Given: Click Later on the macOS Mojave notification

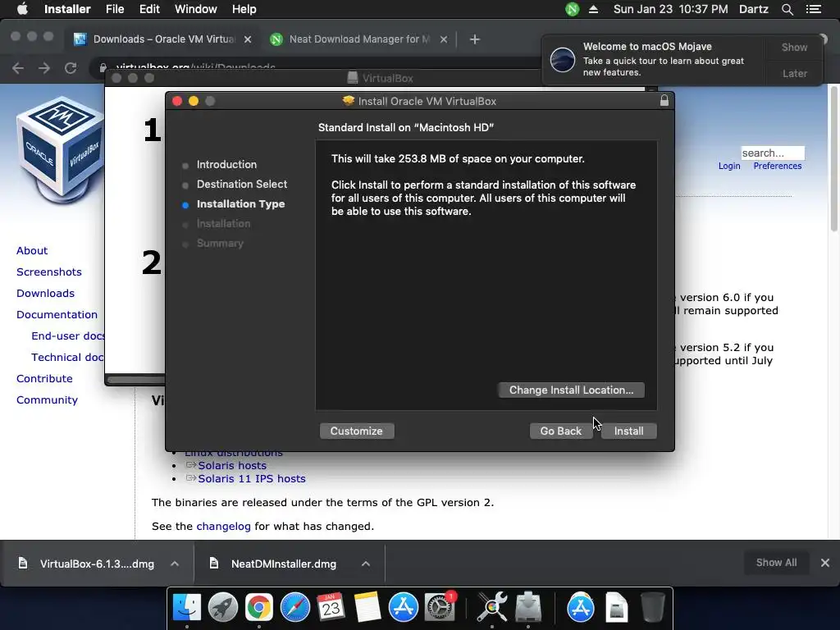Looking at the screenshot, I should [794, 73].
